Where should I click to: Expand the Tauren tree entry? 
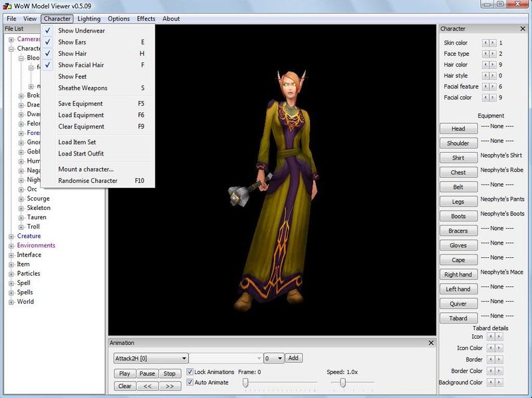(x=21, y=217)
